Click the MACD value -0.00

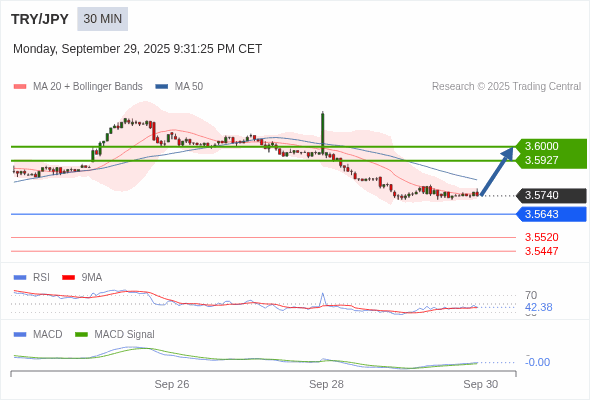pos(537,362)
